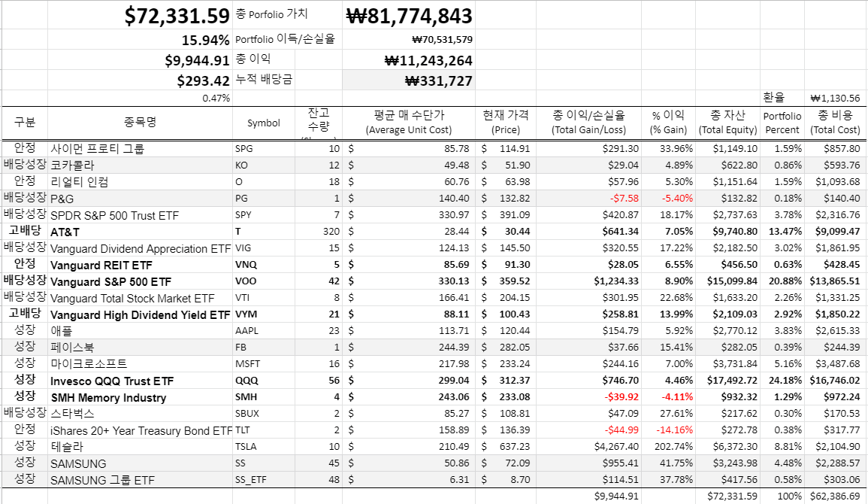Select the 현재 가격 (Price) header
The height and width of the screenshot is (504, 868).
coord(506,123)
